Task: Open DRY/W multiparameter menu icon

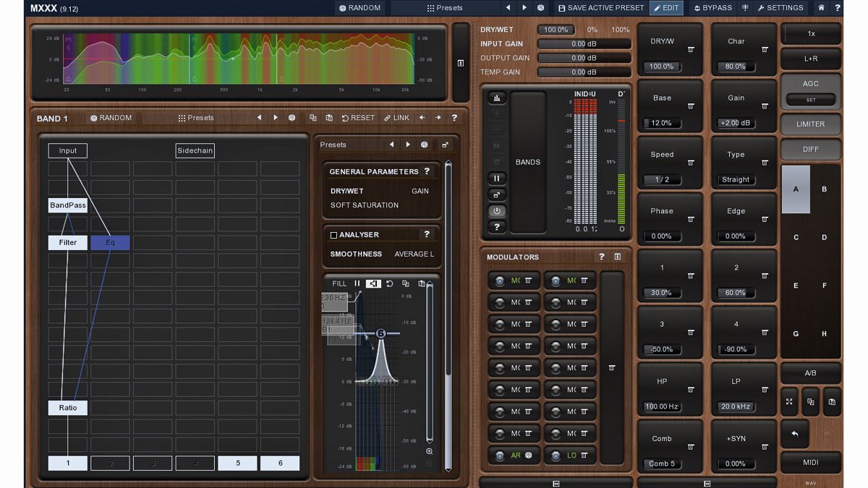Action: pyautogui.click(x=691, y=48)
